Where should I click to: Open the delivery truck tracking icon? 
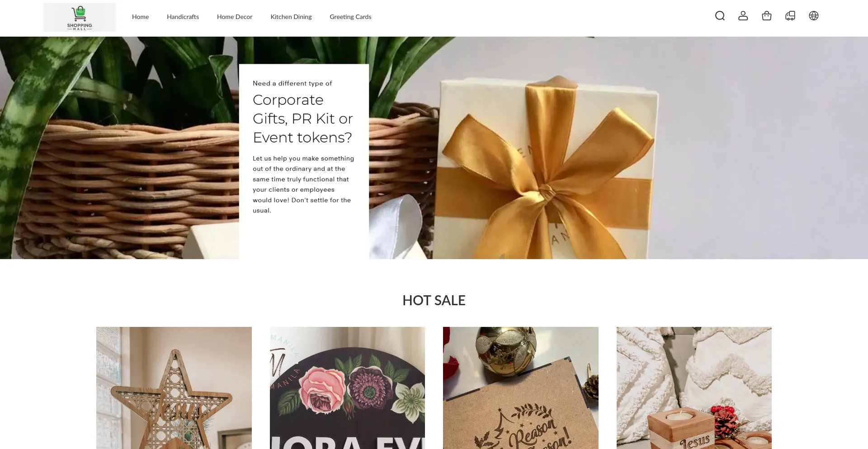click(790, 16)
